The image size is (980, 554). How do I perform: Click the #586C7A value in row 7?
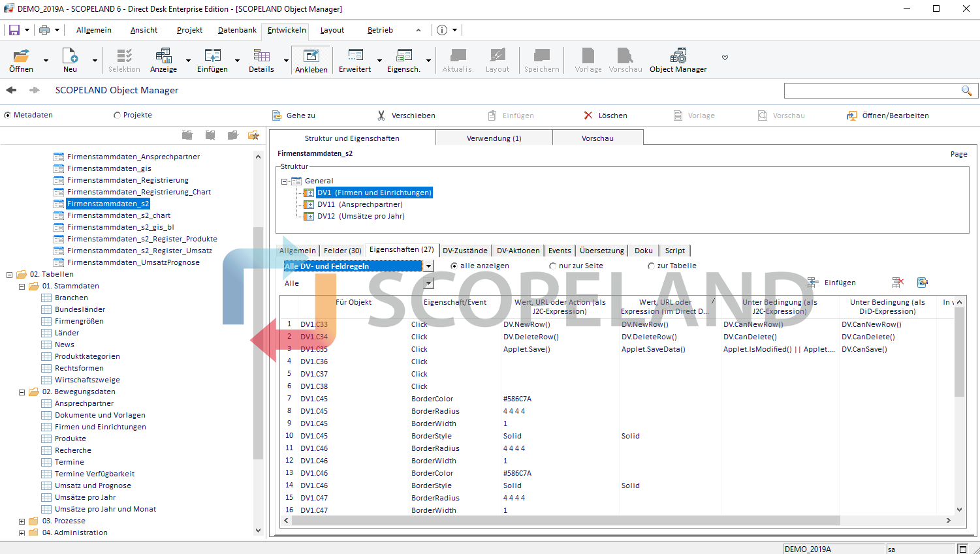517,399
